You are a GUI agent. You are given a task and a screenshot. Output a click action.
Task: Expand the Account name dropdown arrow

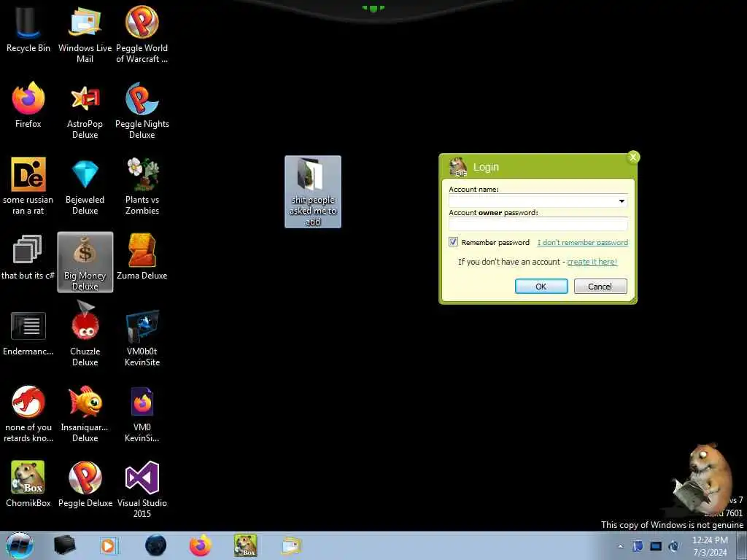click(x=622, y=201)
